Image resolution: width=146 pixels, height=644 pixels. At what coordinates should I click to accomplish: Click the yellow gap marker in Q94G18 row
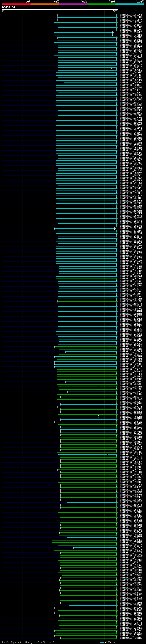click(112, 68)
